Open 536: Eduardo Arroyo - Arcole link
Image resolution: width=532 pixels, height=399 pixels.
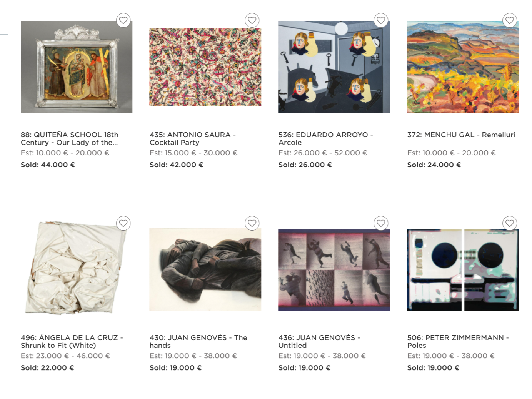[x=326, y=139]
